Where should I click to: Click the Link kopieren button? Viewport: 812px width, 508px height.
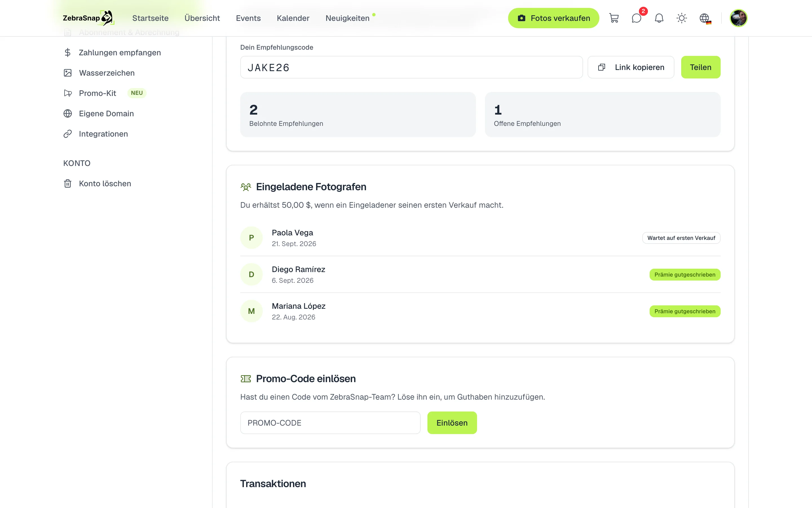(x=631, y=67)
